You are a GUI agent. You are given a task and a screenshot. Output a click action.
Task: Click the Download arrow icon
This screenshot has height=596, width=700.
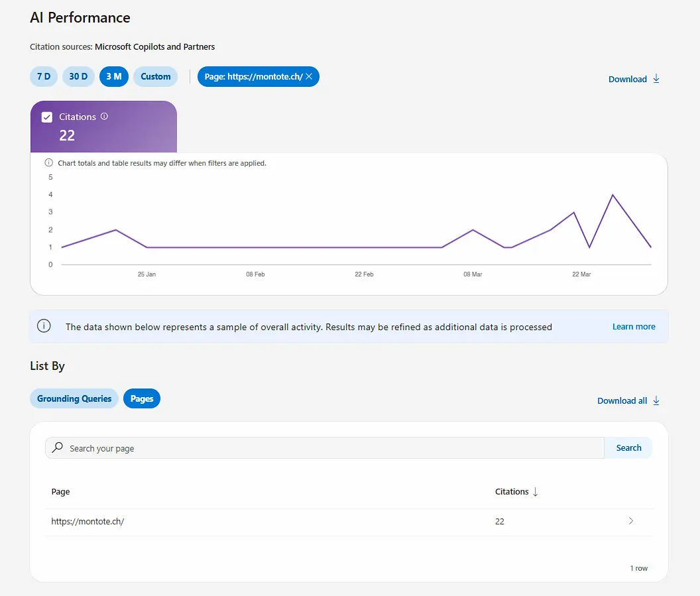click(656, 78)
